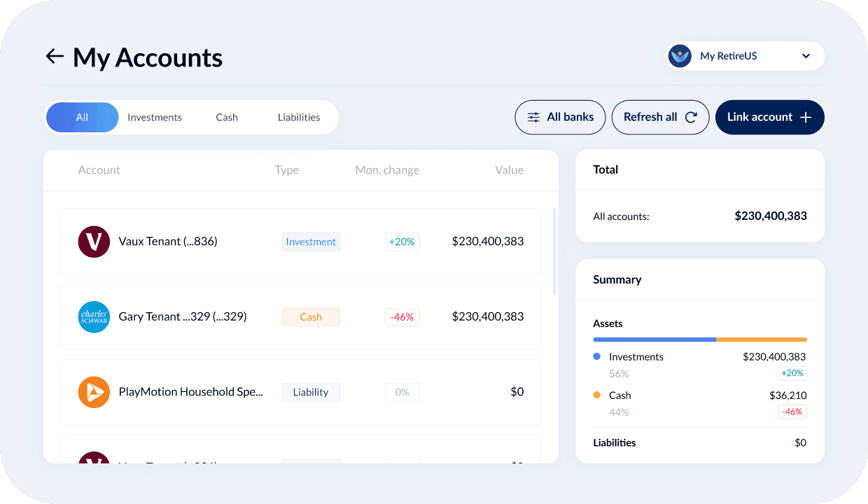Viewport: 868px width, 504px height.
Task: Sort by the Value column header
Action: coord(509,169)
